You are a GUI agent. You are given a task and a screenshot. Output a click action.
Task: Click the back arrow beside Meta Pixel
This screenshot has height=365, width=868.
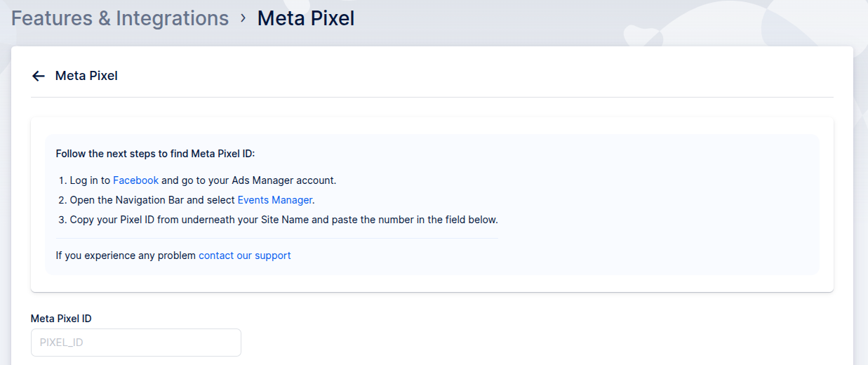coord(39,76)
